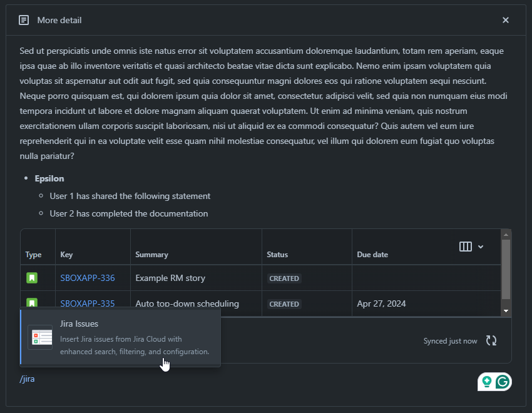
Task: Sort by the Key column header
Action: 66,255
